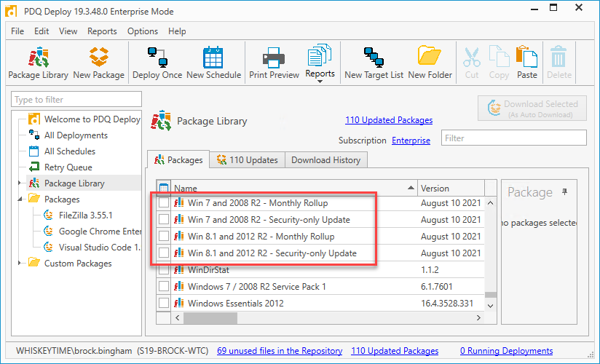Create a New Target List
This screenshot has width=600, height=364.
[374, 63]
